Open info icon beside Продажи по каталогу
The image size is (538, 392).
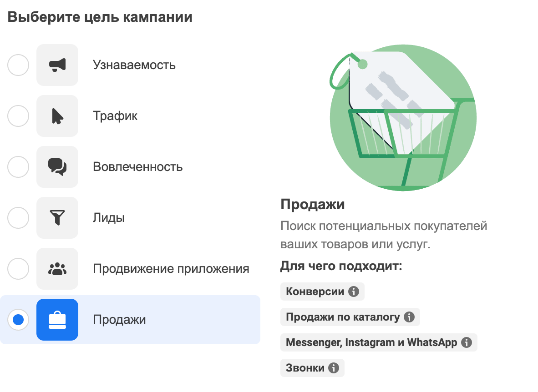pos(409,317)
